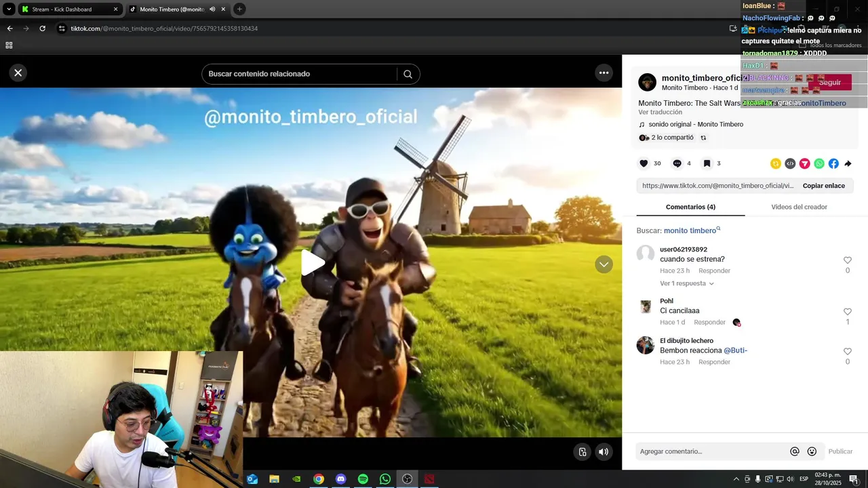Click 'Ver traducción' link
The width and height of the screenshot is (868, 488).
[660, 112]
